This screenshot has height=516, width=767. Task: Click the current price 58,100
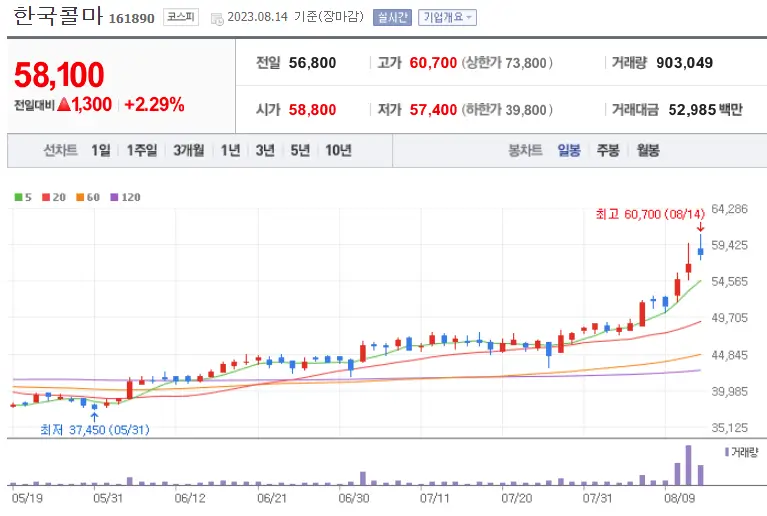click(x=59, y=75)
